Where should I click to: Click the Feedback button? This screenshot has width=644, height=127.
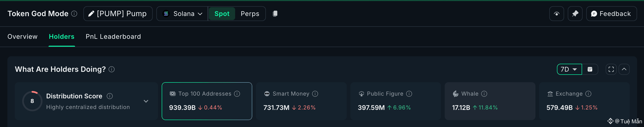pos(611,13)
